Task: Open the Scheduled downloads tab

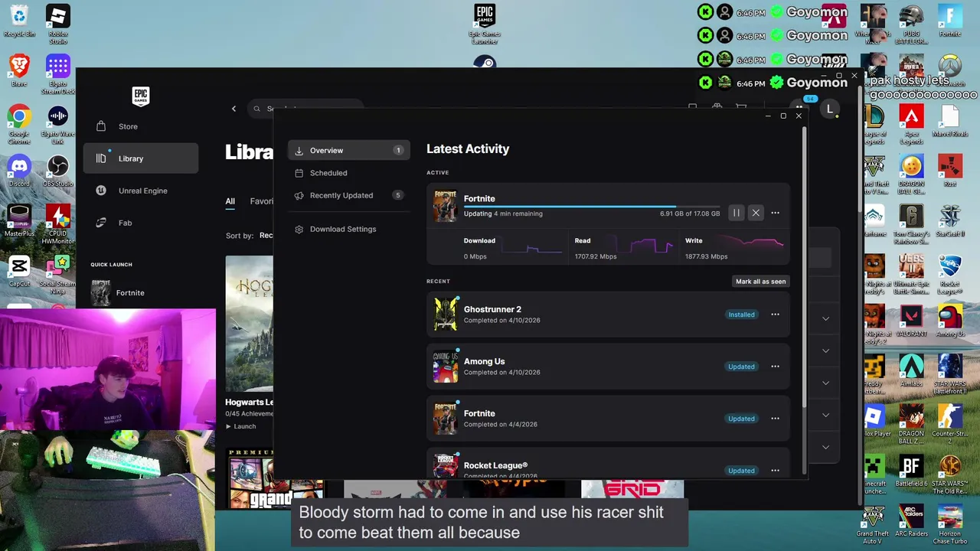Action: (349, 173)
